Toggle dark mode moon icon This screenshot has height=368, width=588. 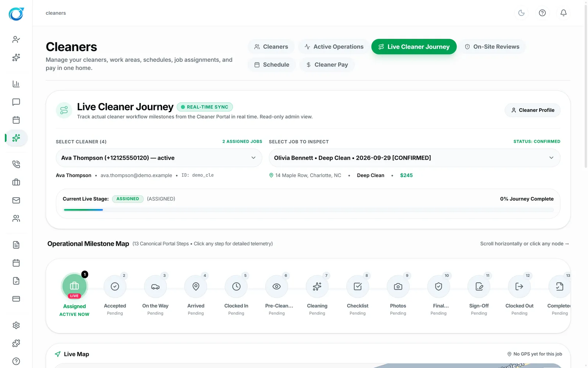pyautogui.click(x=521, y=13)
